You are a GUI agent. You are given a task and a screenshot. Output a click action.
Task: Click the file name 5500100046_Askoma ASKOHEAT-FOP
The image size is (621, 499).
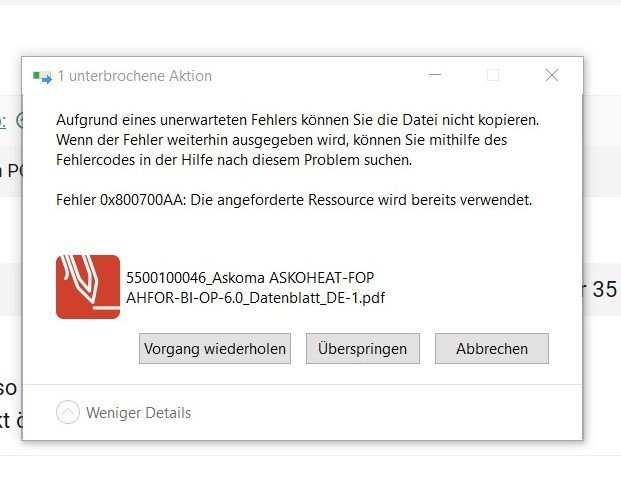click(x=250, y=277)
